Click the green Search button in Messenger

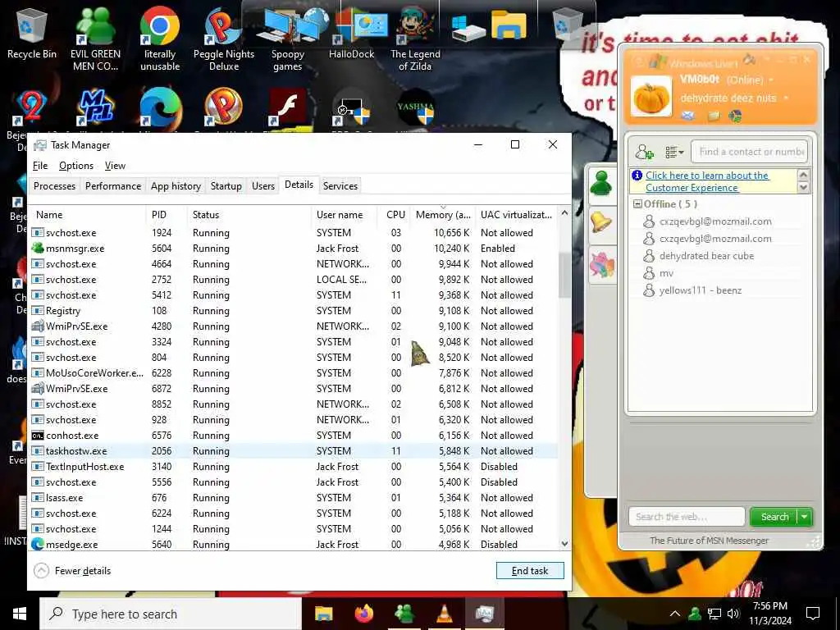click(774, 517)
